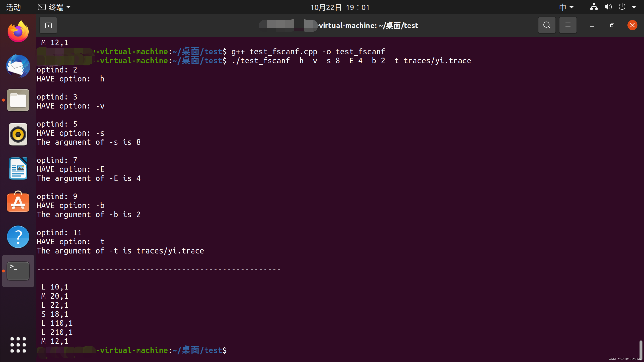The width and height of the screenshot is (644, 362).
Task: Launch Firefox from the dock
Action: pos(18,32)
